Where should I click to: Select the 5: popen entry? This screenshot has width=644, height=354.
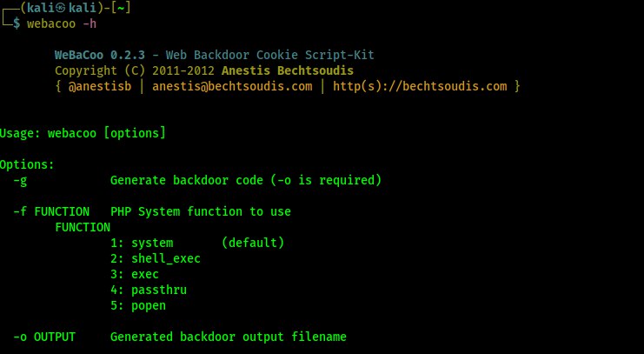coord(138,306)
